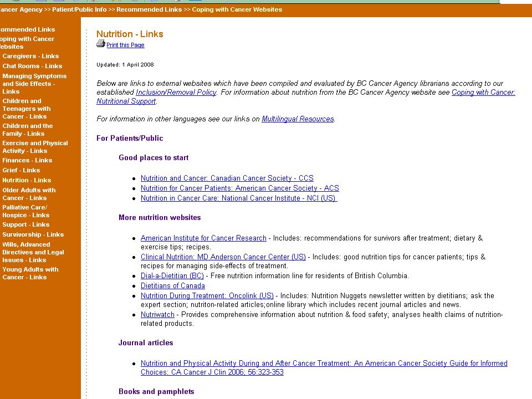The height and width of the screenshot is (399, 532).
Task: Select Caregivers - Links in the sidebar
Action: (x=30, y=57)
